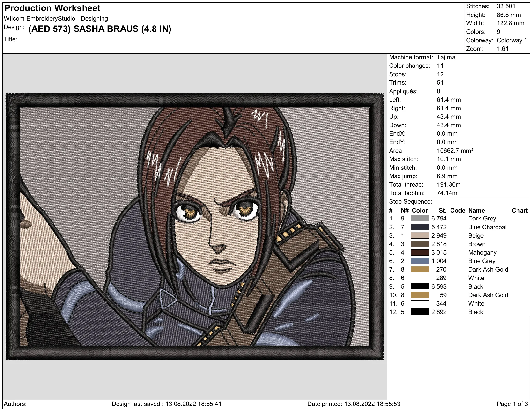Click the 'Color' column header
The image size is (532, 411).
[x=420, y=210]
